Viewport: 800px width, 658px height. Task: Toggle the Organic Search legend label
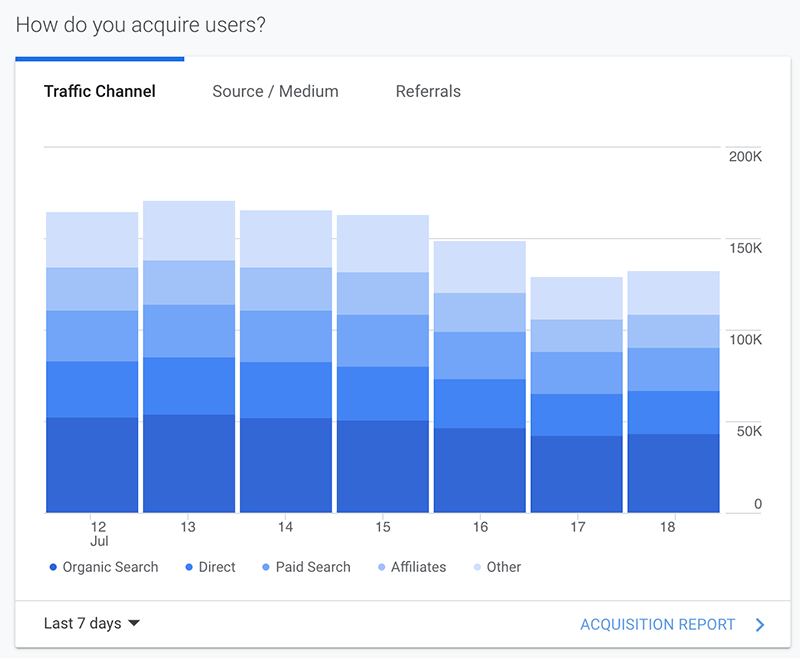click(110, 567)
